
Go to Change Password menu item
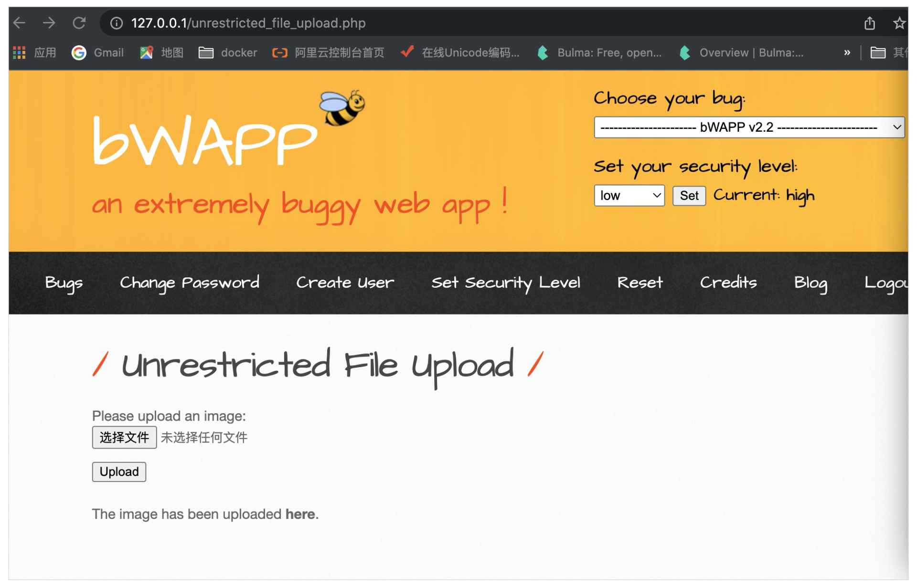(190, 283)
